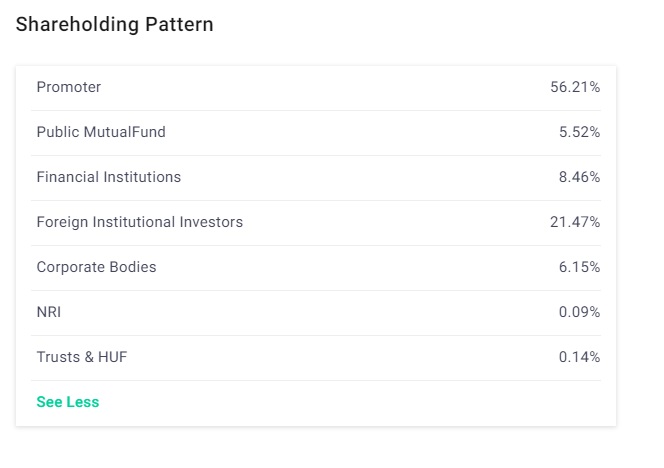Screen dimensions: 664x468
Task: Click the 56.21% Promoter value
Action: 575,87
